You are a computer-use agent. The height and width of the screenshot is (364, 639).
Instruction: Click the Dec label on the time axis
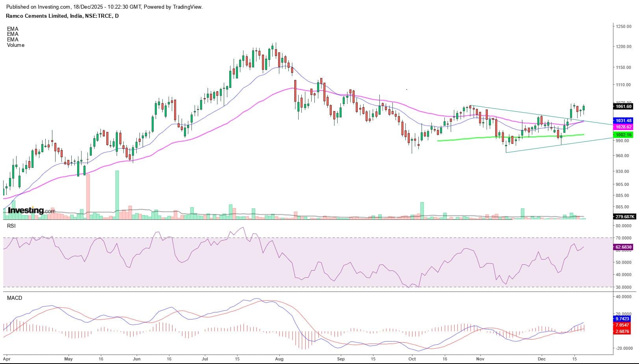(x=542, y=359)
